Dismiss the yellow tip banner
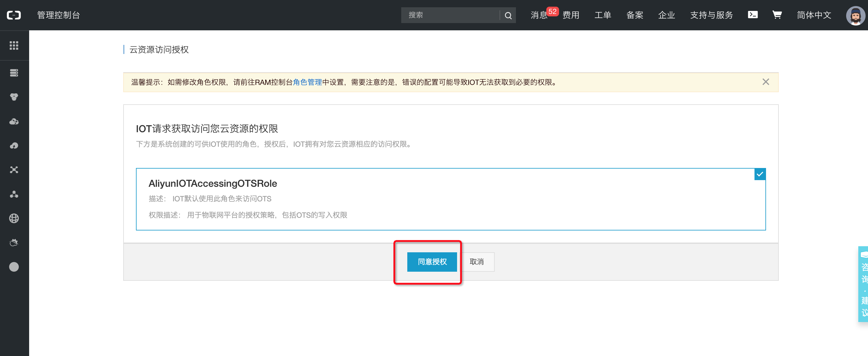 tap(765, 82)
